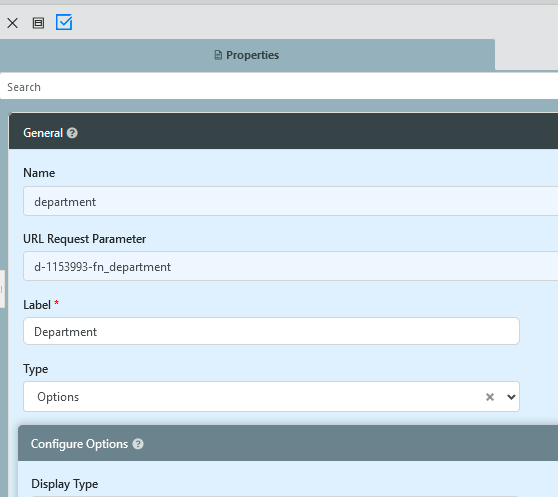Screen dimensions: 558x497
Task: Click the panel layout icon beside the X
Action: click(x=38, y=23)
